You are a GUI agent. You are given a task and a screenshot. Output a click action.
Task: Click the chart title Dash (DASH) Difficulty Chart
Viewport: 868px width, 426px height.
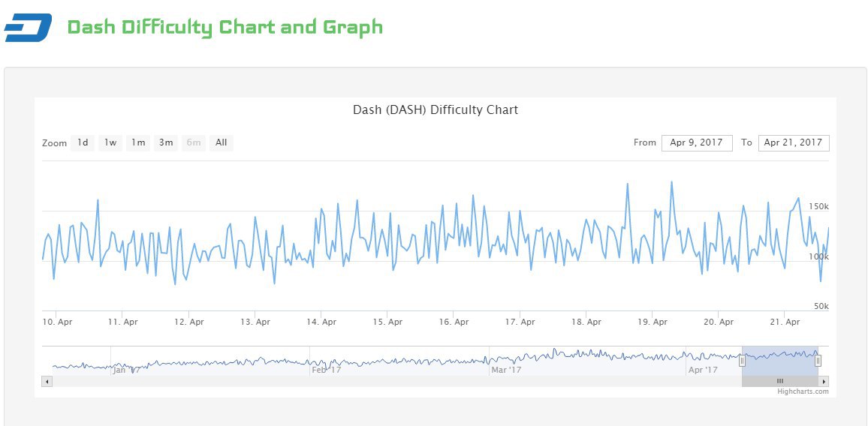point(436,109)
